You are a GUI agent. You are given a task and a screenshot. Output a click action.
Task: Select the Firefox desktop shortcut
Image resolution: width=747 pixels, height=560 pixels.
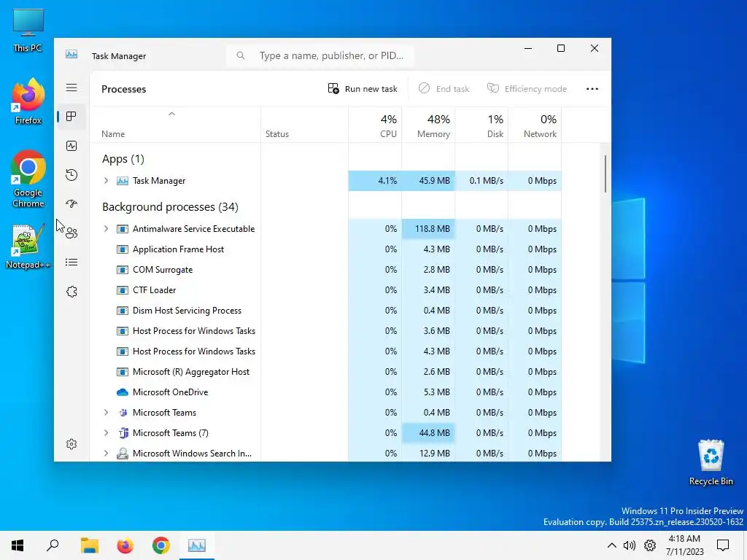28,102
